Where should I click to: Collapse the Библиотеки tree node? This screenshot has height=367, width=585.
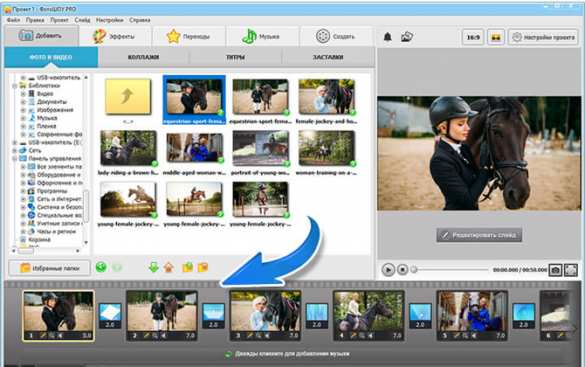[x=15, y=86]
